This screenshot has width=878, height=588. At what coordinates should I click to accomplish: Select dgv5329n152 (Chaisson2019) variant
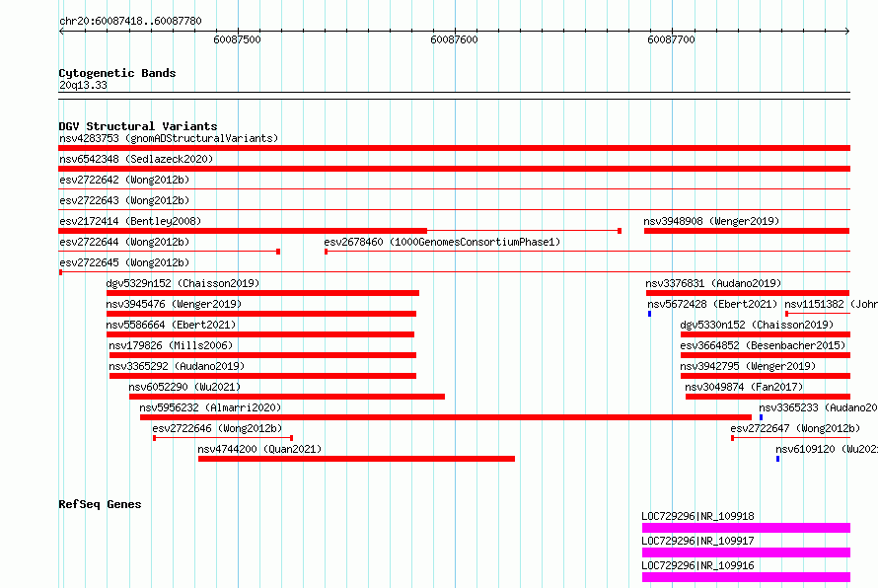[183, 283]
